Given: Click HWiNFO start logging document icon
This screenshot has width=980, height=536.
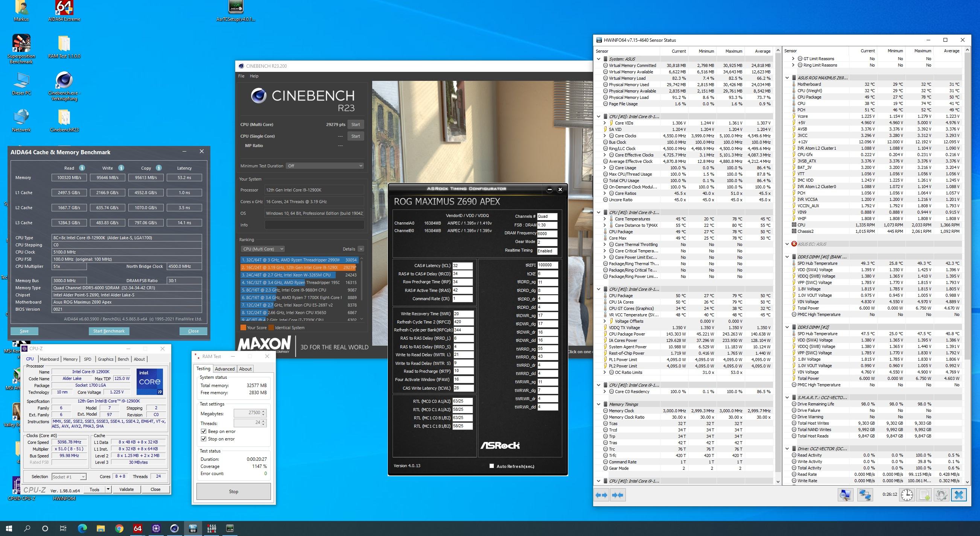Looking at the screenshot, I should [x=924, y=495].
